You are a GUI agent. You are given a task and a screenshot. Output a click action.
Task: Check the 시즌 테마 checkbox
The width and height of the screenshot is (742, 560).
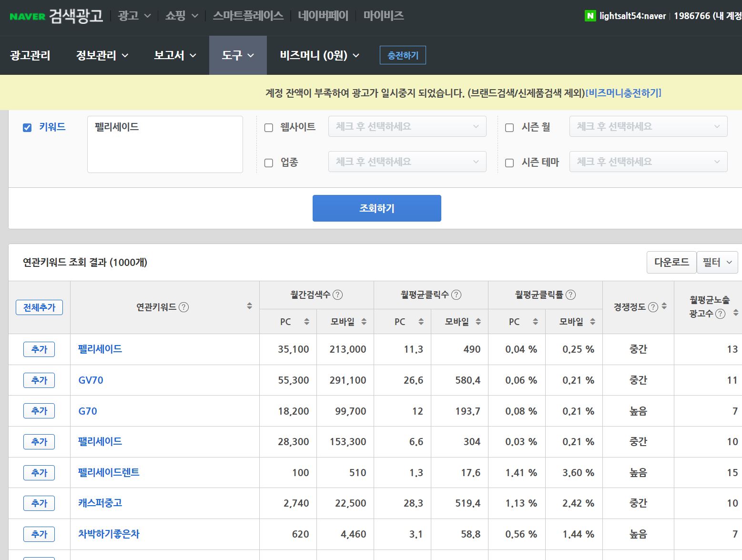[509, 163]
